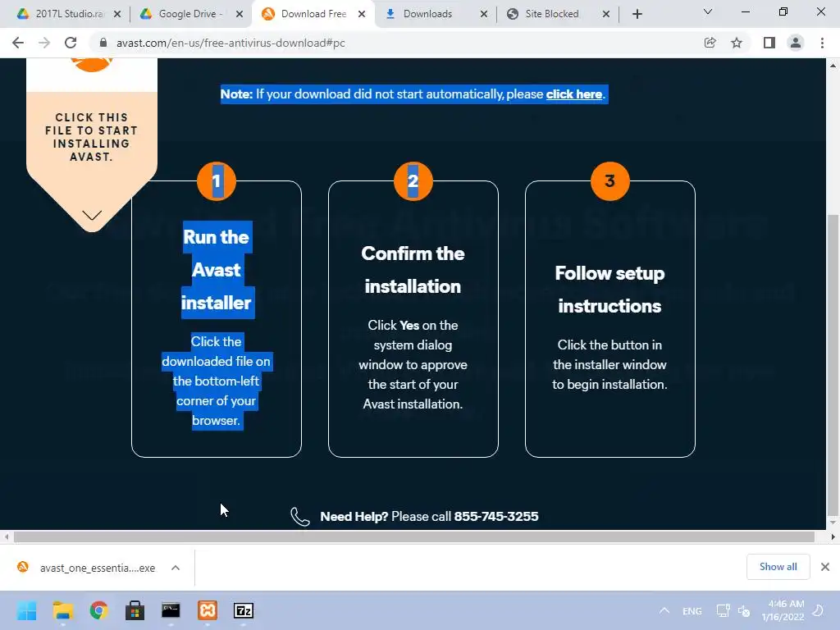The image size is (840, 630).
Task: Open 7-Zip from the taskbar
Action: [x=244, y=610]
